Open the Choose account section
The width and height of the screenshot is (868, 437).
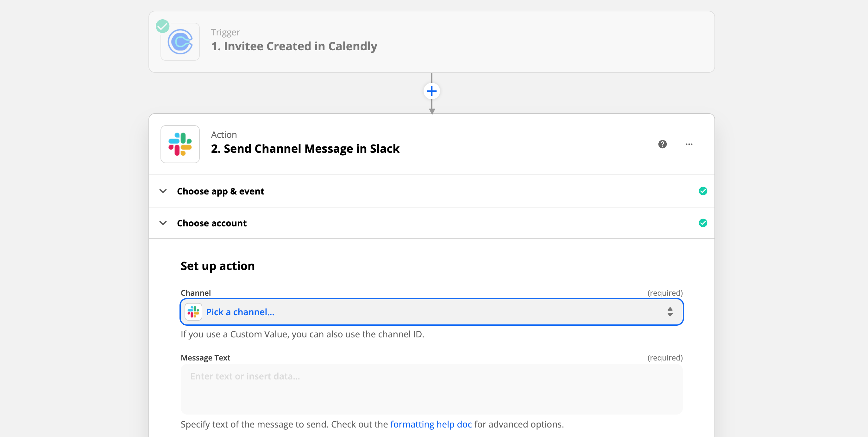coord(211,223)
